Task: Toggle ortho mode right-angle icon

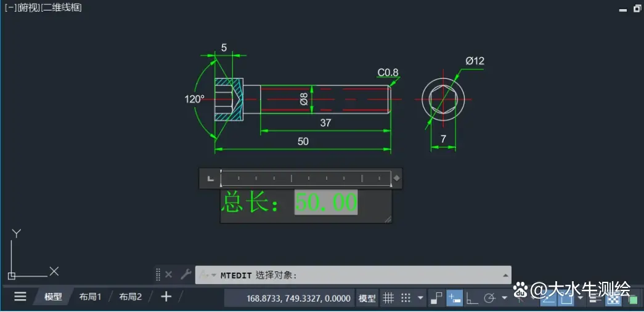Action: (x=472, y=298)
